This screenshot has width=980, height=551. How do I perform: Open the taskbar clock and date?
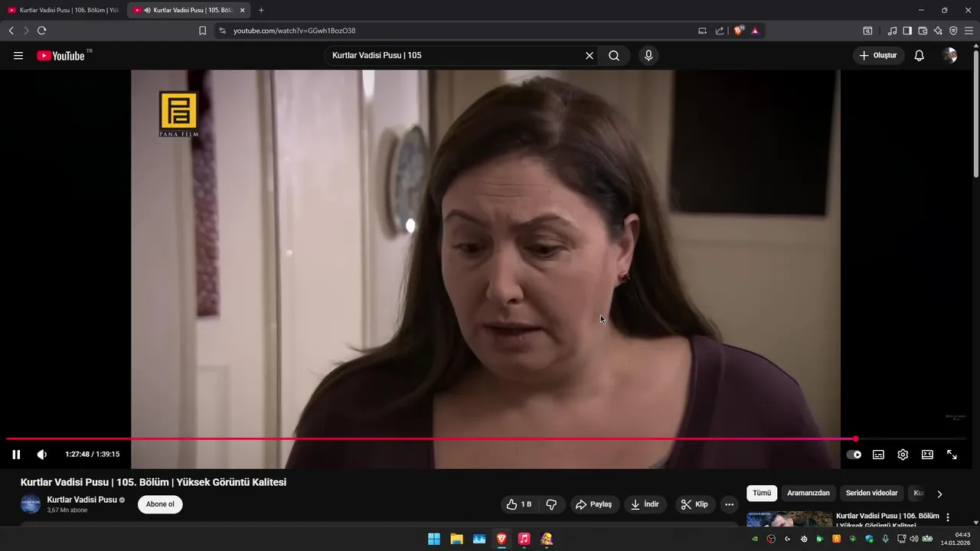click(956, 539)
